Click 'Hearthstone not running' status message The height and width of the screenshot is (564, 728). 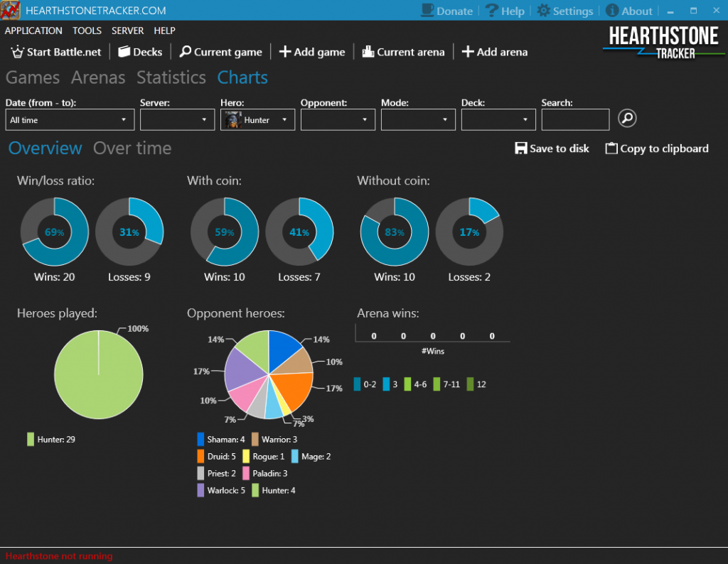click(59, 555)
